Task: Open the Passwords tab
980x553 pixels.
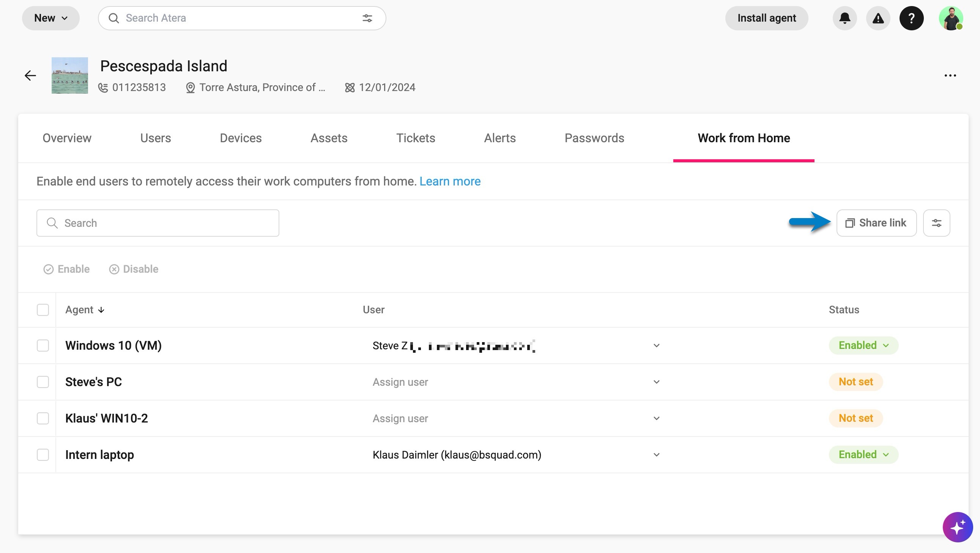Action: tap(594, 138)
